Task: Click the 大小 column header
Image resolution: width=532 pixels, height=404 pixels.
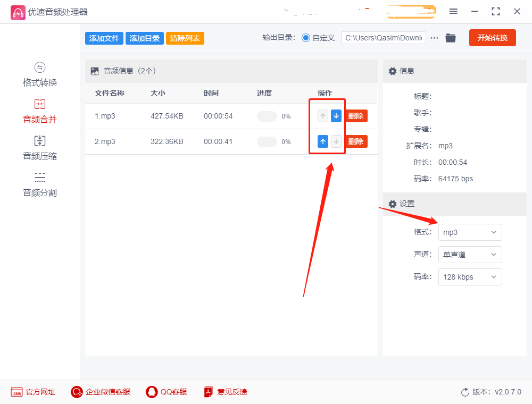Action: (158, 93)
